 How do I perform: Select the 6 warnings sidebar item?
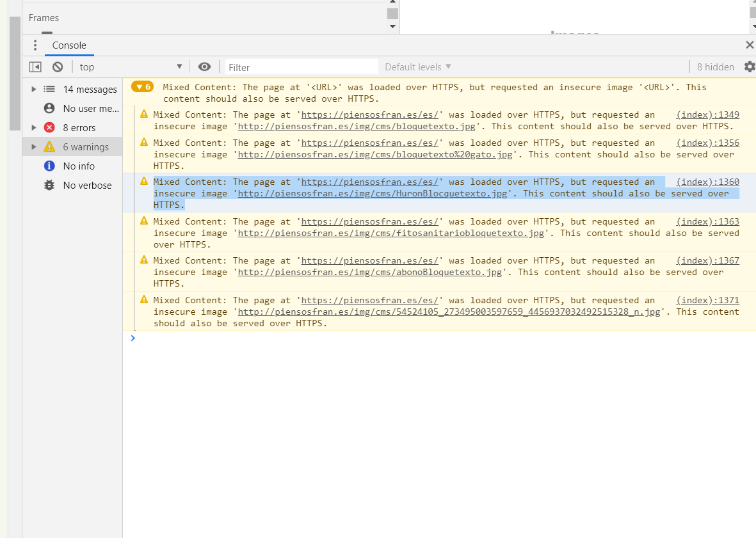pyautogui.click(x=73, y=147)
